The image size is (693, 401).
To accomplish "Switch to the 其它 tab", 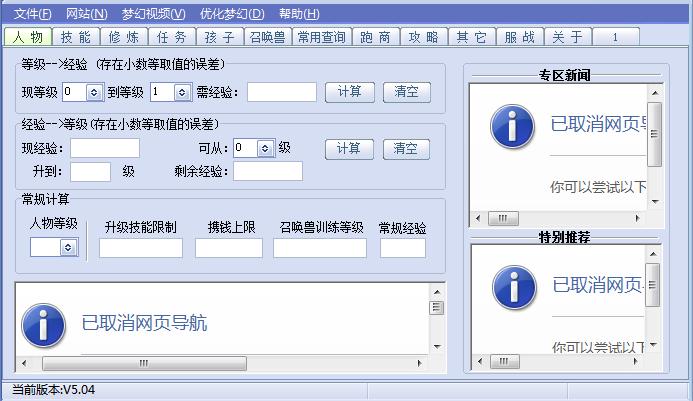I will 472,37.
